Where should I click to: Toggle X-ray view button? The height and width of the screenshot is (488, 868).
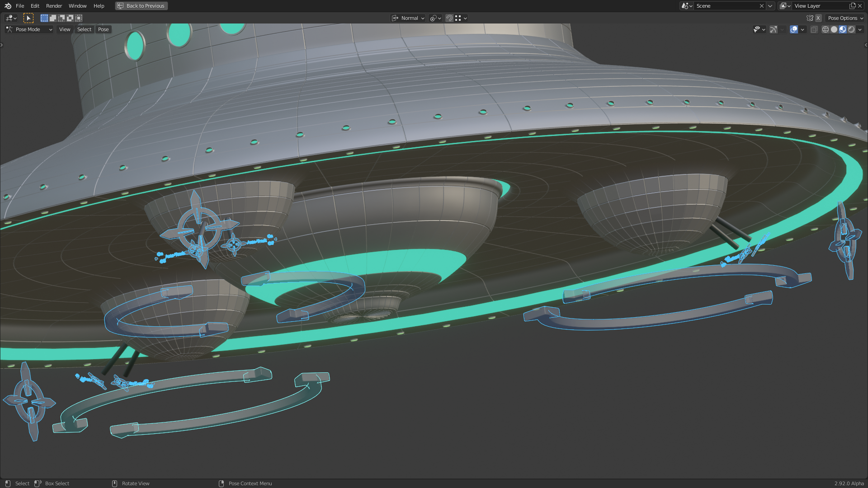[814, 29]
